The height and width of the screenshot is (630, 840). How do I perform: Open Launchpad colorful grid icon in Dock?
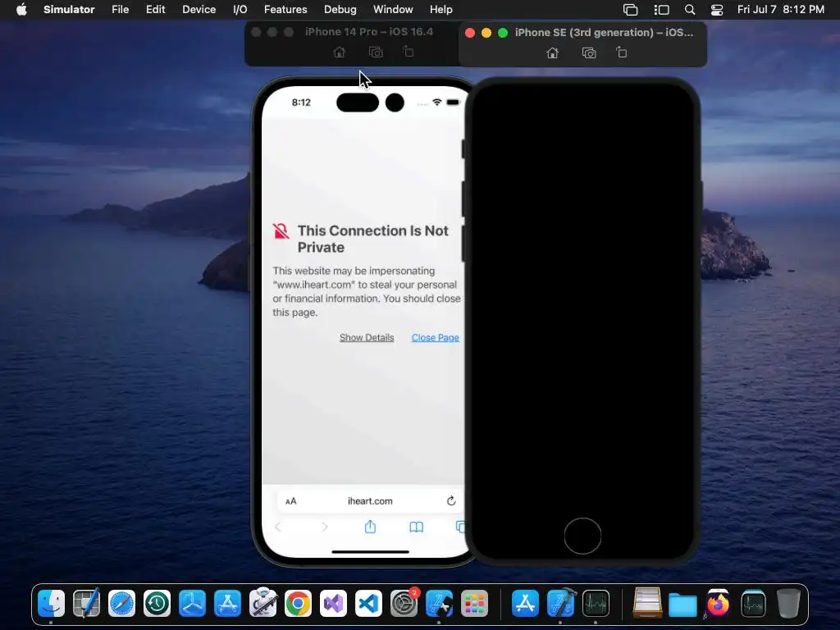[474, 604]
